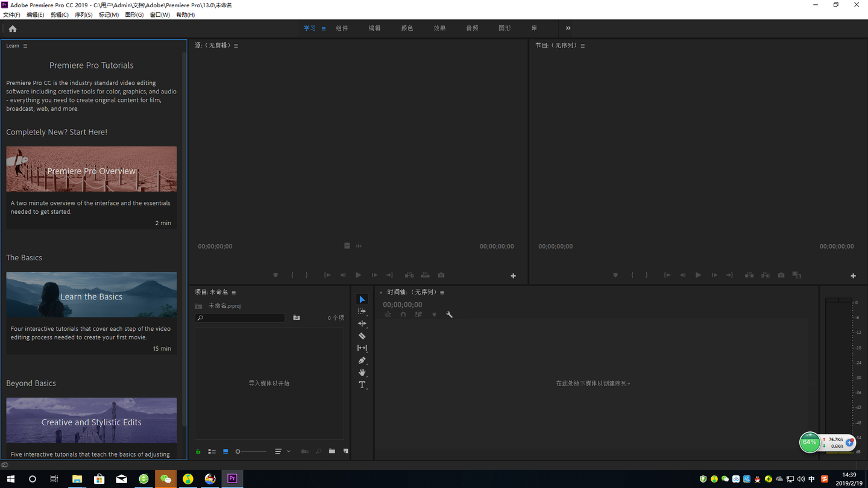Open the 序列(S) menu
Viewport: 868px width, 488px height.
(x=83, y=14)
